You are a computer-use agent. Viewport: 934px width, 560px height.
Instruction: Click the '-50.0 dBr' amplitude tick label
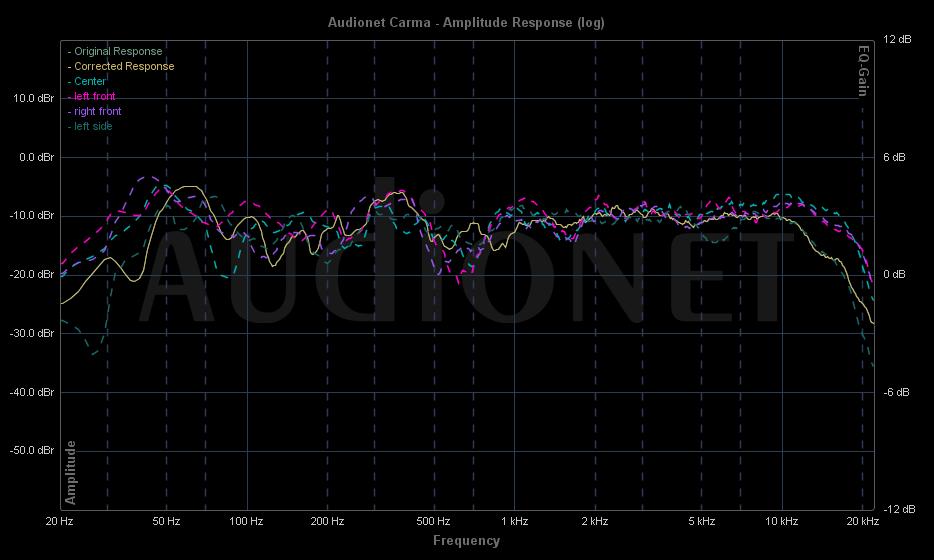pos(32,450)
